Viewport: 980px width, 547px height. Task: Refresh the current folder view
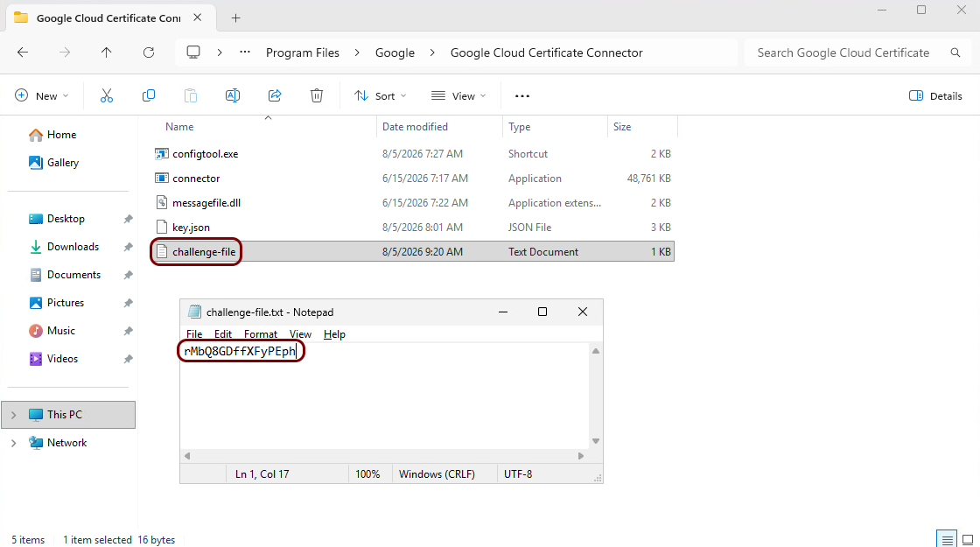[x=149, y=53]
